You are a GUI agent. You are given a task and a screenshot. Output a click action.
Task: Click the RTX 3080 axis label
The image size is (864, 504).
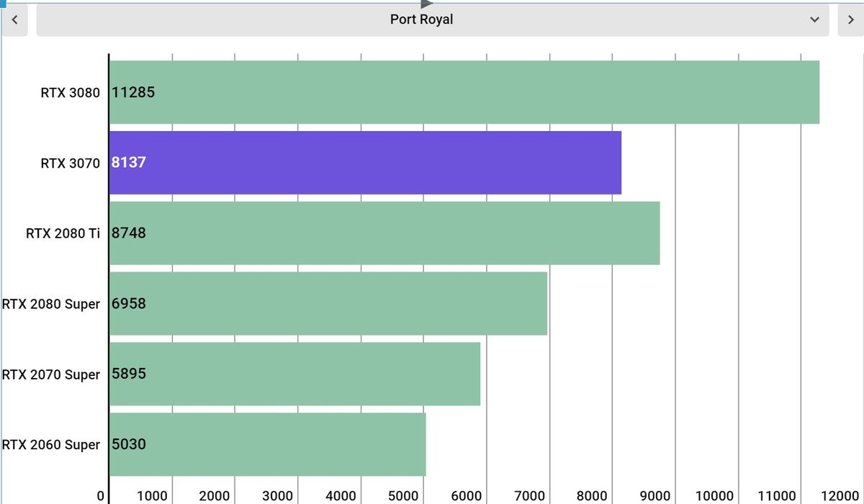tap(70, 92)
